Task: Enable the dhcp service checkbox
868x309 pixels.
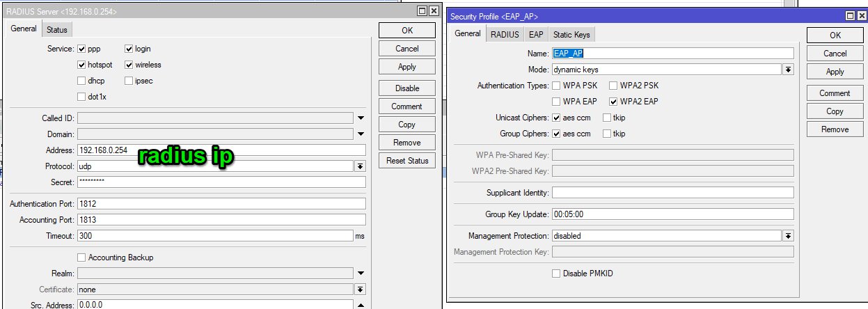Action: coord(82,81)
